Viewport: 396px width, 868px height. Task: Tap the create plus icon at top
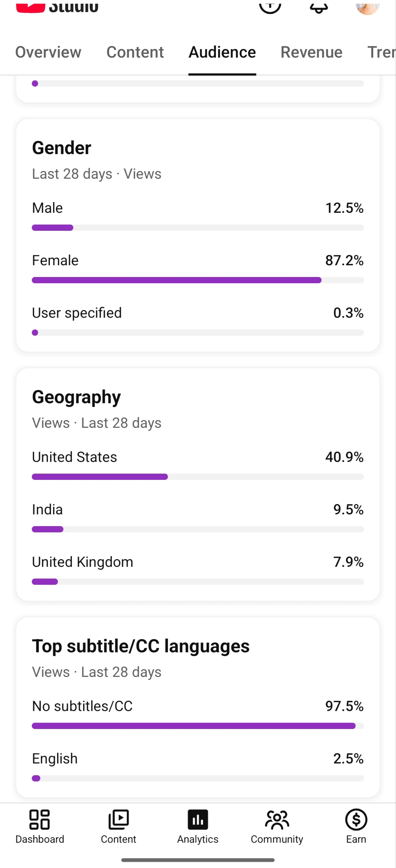coord(270,6)
